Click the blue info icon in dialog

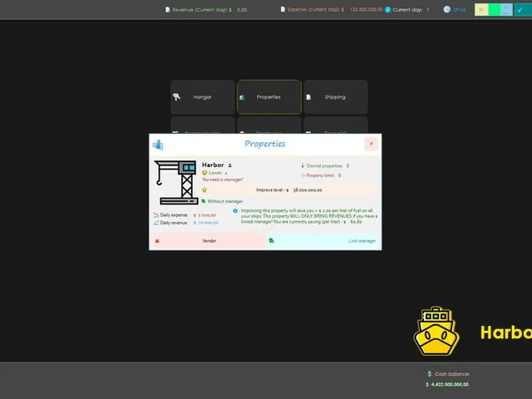pos(235,211)
